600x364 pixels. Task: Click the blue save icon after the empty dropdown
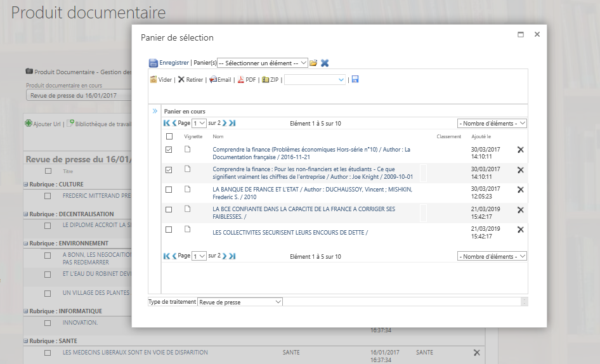click(355, 79)
